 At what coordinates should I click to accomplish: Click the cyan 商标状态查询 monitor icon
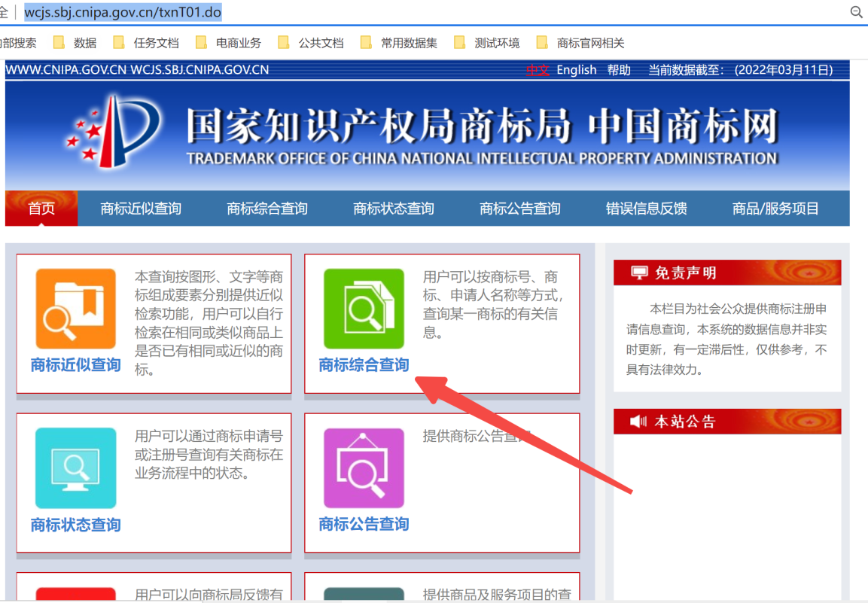click(x=76, y=468)
